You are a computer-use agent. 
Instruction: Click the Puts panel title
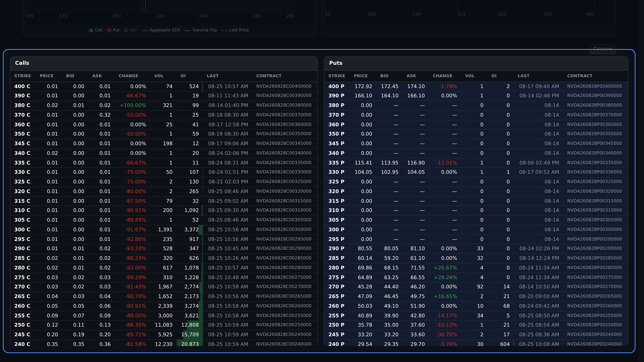click(x=335, y=63)
